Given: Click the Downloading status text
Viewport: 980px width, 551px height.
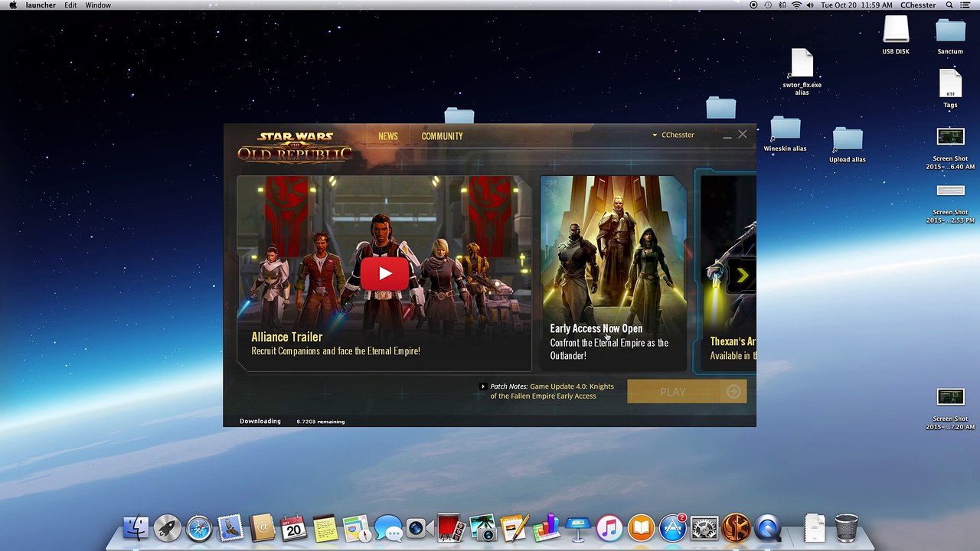Looking at the screenshot, I should (260, 421).
